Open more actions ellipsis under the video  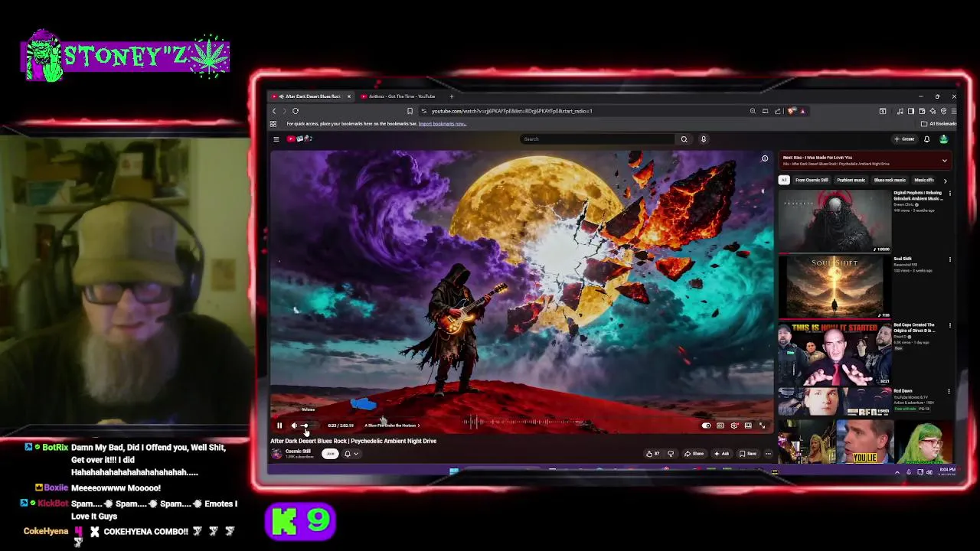(768, 454)
